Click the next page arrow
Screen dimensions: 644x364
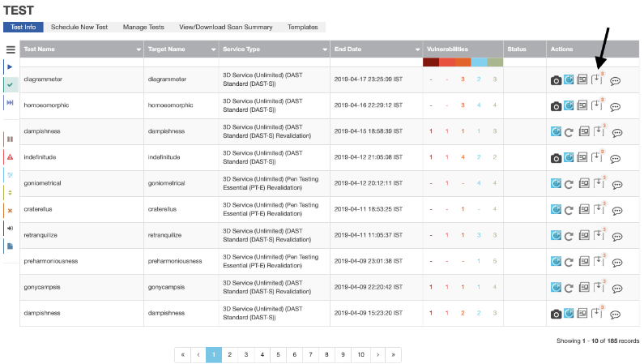377,354
